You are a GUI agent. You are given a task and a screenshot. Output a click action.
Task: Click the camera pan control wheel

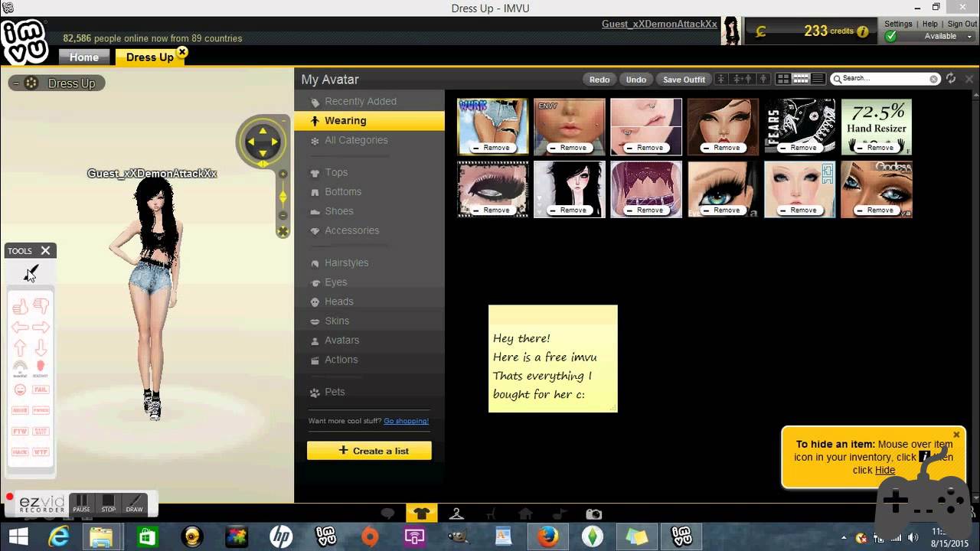pyautogui.click(x=263, y=142)
